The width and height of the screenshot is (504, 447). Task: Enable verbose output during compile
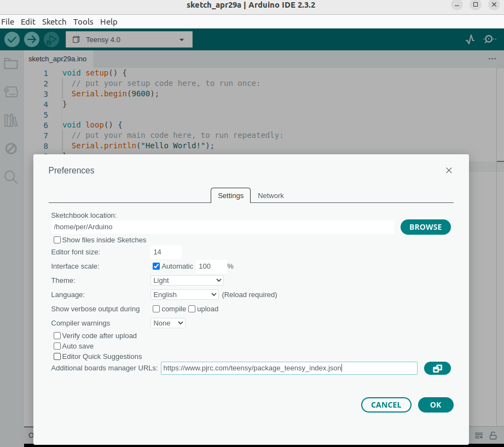point(156,309)
